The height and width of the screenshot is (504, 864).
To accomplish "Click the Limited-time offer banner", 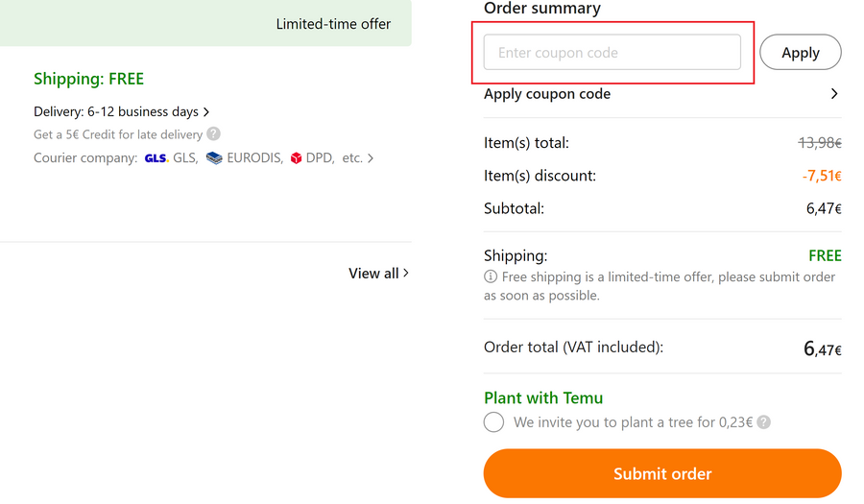I will [x=333, y=24].
